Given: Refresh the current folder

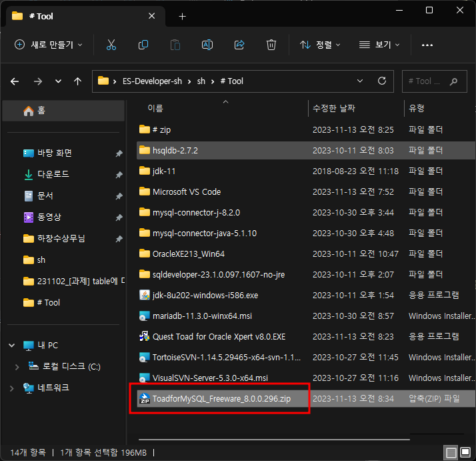Looking at the screenshot, I should [382, 81].
